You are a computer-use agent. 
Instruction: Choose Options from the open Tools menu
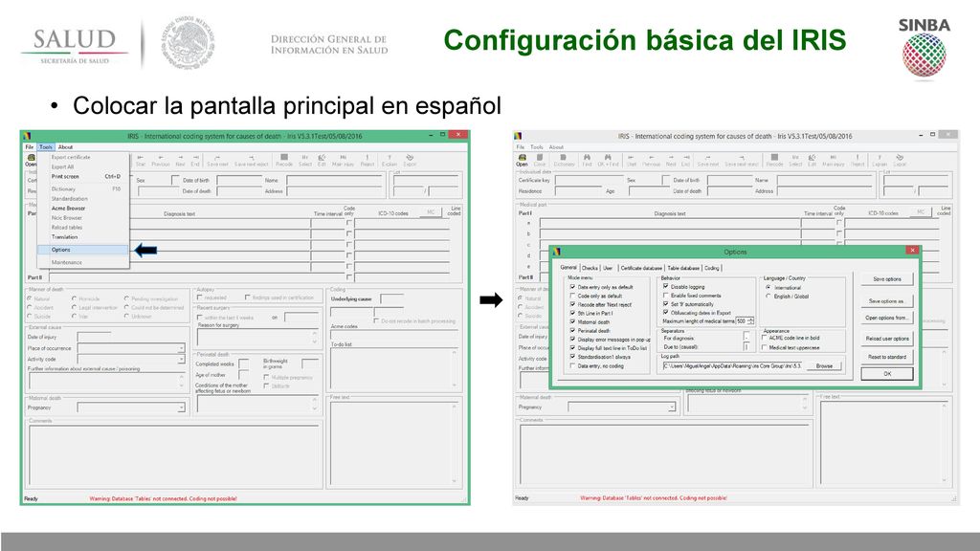click(82, 250)
